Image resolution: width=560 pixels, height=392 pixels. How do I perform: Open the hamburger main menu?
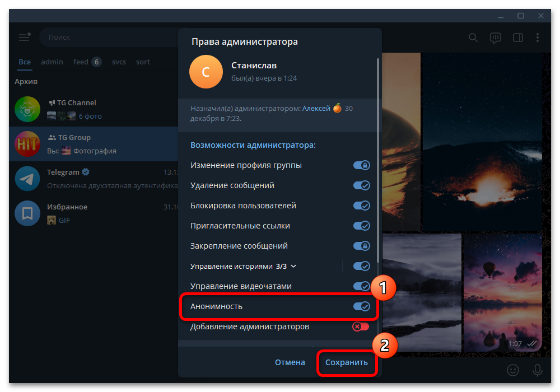(x=25, y=37)
